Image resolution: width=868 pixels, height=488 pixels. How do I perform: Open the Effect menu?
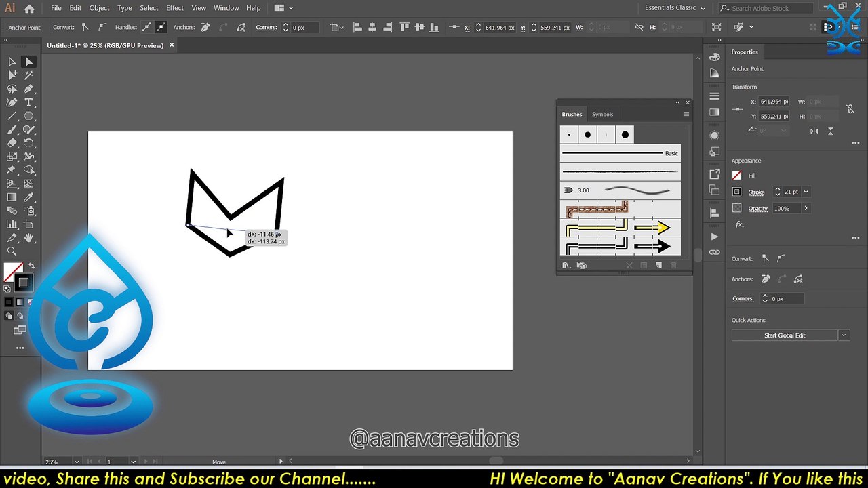tap(174, 8)
